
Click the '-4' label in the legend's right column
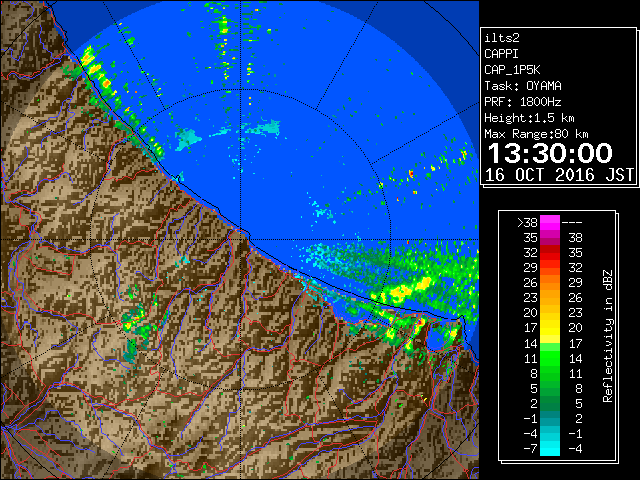tap(575, 449)
